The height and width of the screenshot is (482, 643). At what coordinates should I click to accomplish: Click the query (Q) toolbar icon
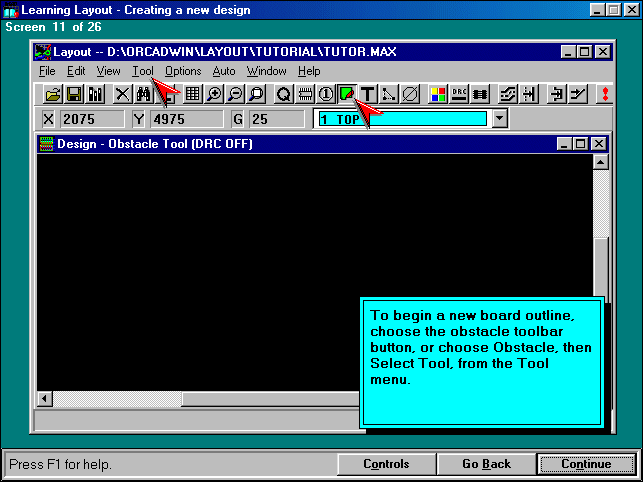[x=284, y=94]
